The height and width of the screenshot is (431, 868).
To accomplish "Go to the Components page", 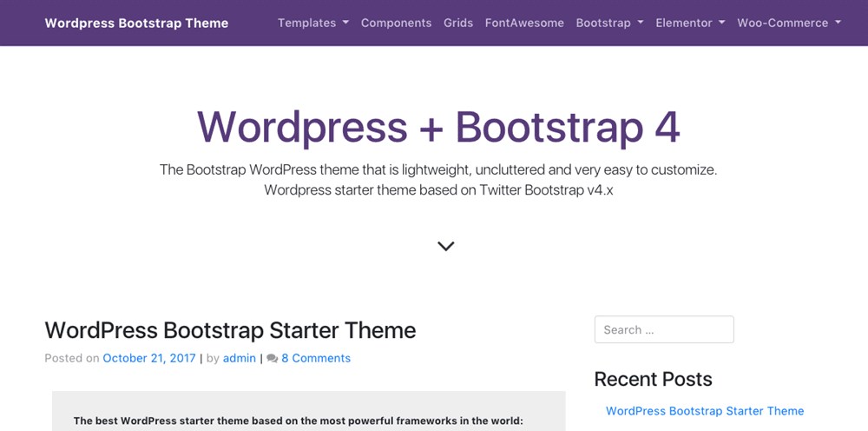I will (397, 23).
